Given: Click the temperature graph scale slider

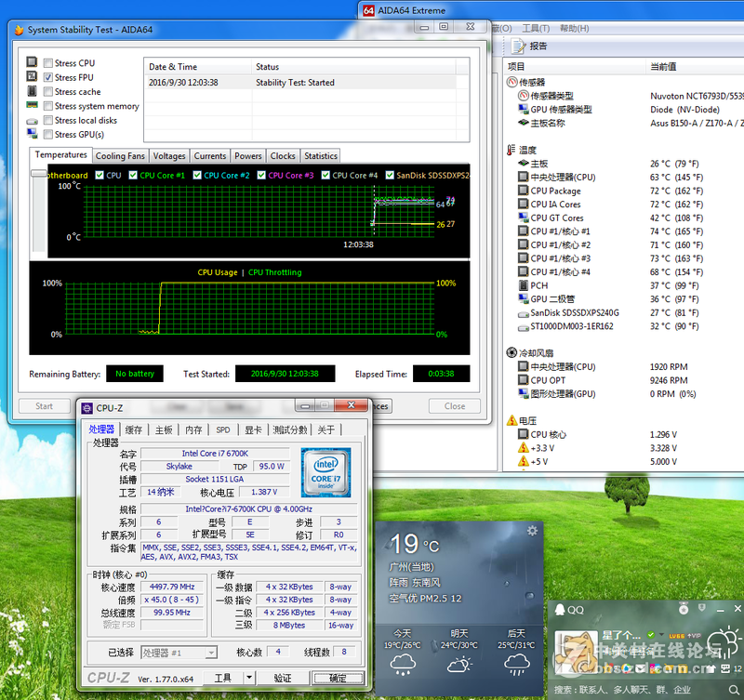Looking at the screenshot, I should pyautogui.click(x=37, y=174).
